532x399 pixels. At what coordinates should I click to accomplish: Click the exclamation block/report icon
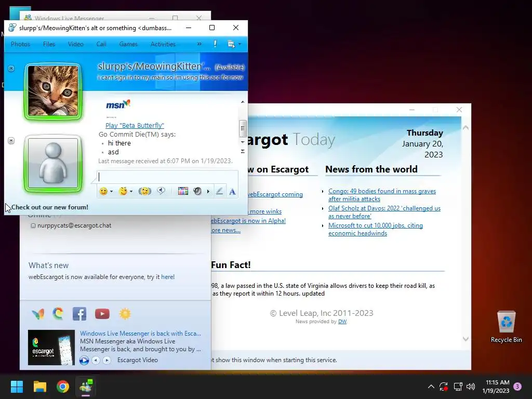click(215, 44)
